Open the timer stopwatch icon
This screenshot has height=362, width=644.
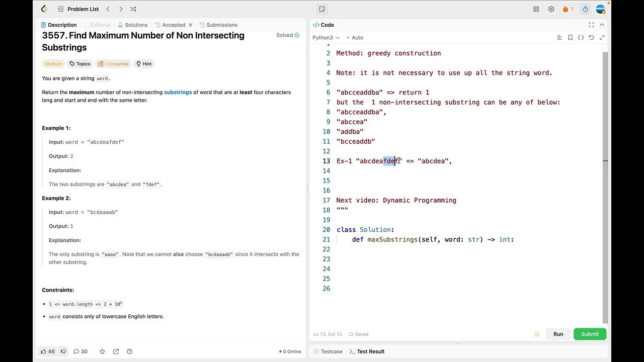(x=585, y=9)
